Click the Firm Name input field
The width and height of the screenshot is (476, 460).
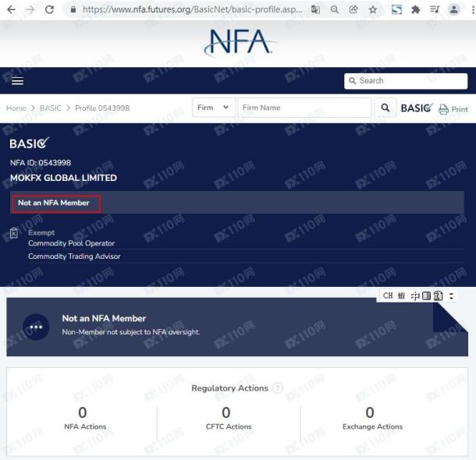coord(304,108)
